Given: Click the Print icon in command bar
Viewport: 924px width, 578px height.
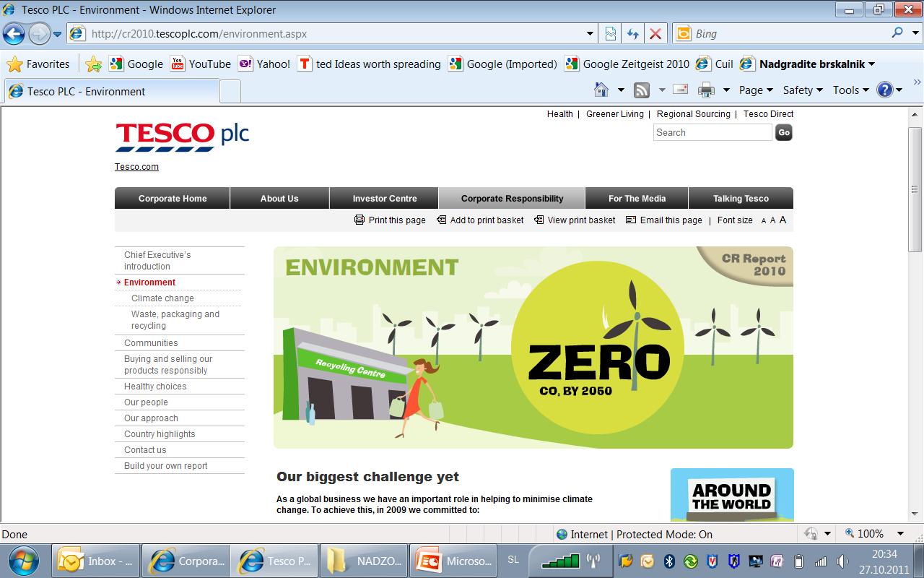Looking at the screenshot, I should tap(706, 90).
